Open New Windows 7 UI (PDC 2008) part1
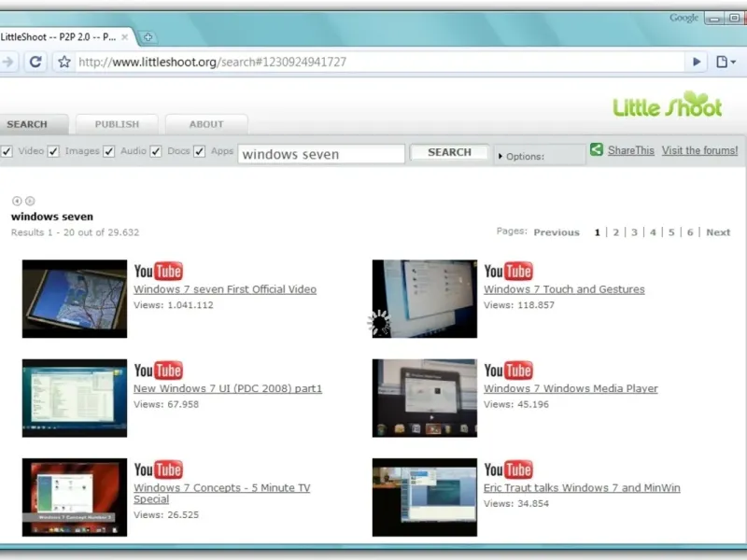 (x=228, y=388)
